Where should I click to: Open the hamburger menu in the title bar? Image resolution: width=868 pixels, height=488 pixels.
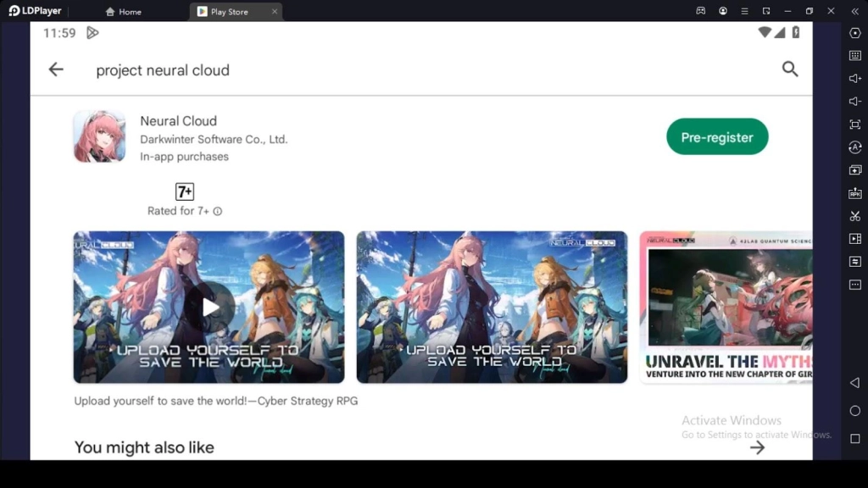tap(745, 11)
